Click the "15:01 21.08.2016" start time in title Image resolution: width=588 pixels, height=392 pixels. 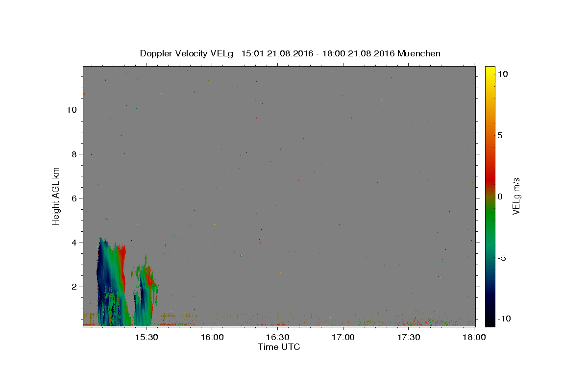pos(277,53)
